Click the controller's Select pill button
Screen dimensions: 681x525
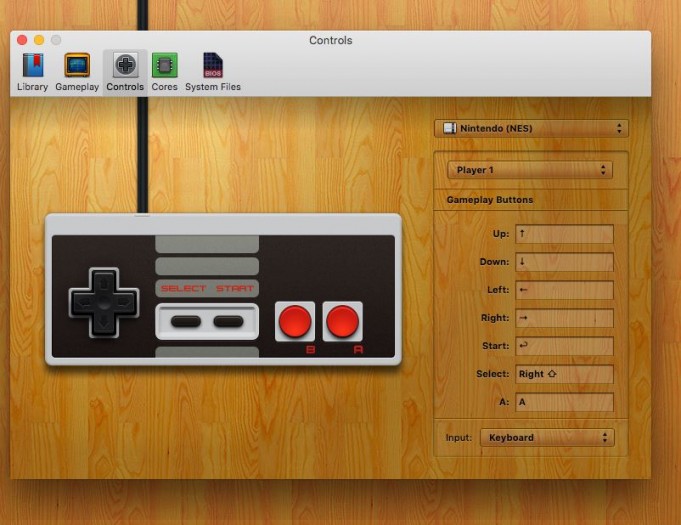coord(186,321)
